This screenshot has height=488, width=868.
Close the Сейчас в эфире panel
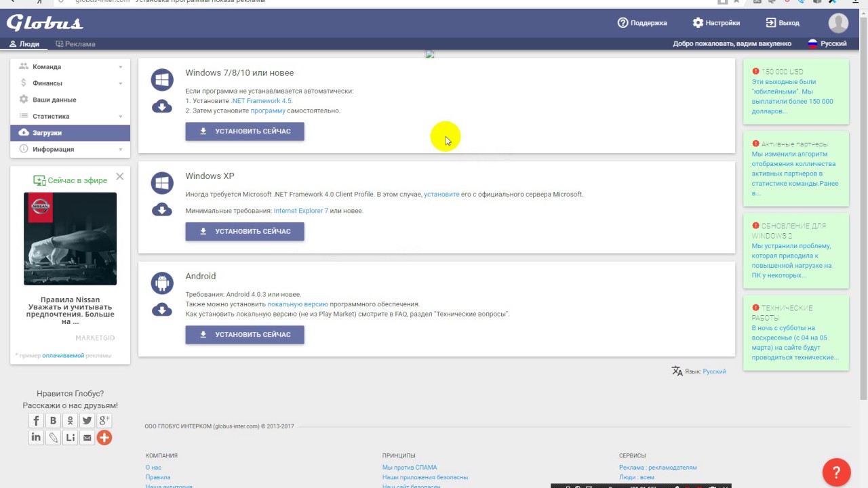(x=120, y=177)
